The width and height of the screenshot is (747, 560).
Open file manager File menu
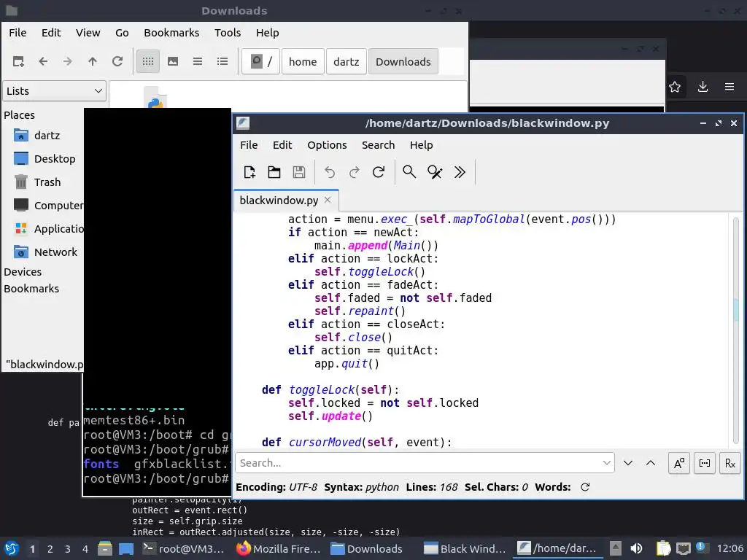[18, 33]
